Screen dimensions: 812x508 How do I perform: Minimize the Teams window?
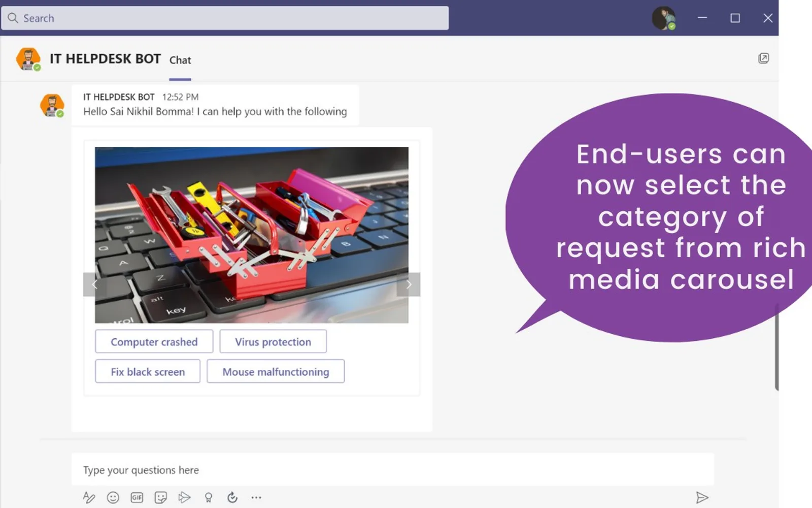[x=702, y=18]
